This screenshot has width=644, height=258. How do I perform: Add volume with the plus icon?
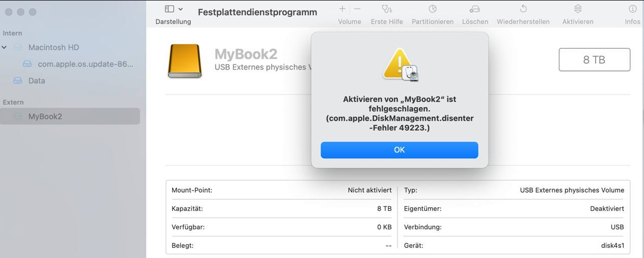click(342, 9)
